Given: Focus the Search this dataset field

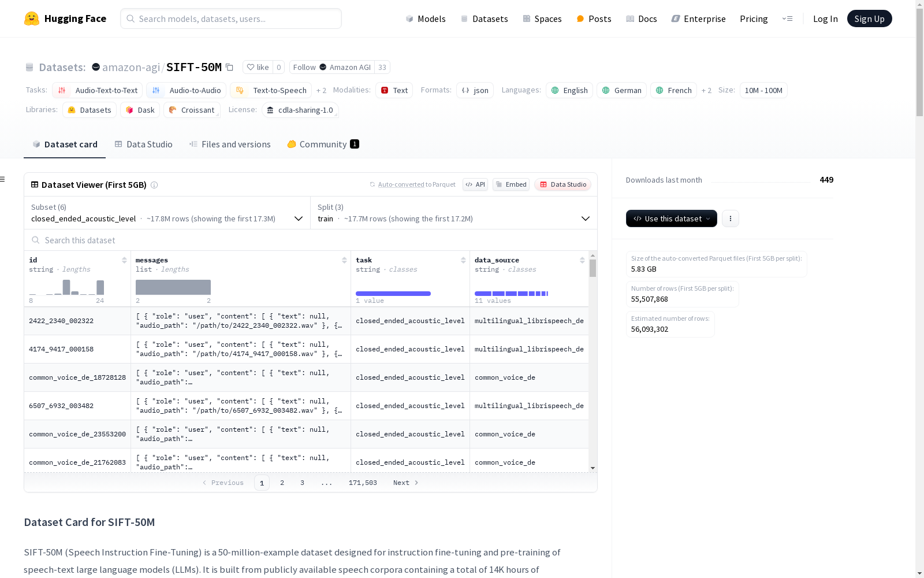Looking at the screenshot, I should tap(311, 240).
